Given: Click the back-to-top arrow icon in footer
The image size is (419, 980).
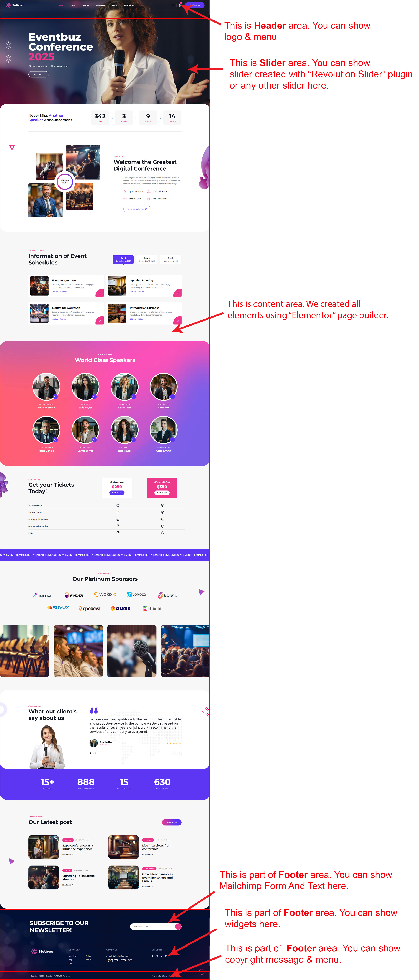Looking at the screenshot, I should click(x=202, y=972).
